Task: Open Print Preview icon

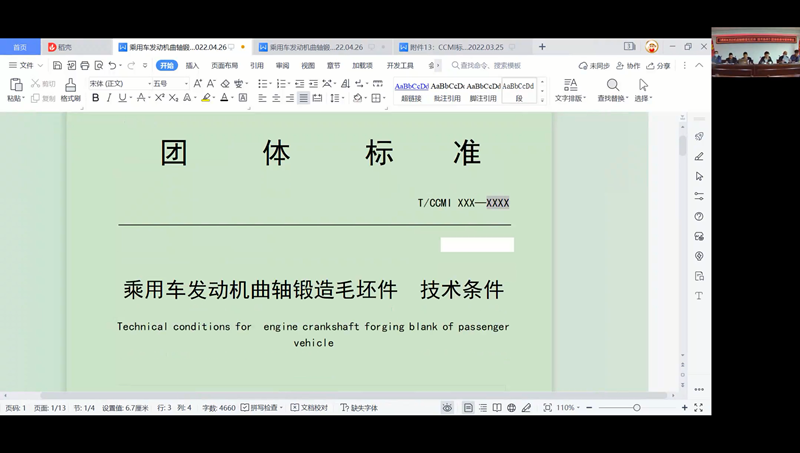Action: click(98, 65)
